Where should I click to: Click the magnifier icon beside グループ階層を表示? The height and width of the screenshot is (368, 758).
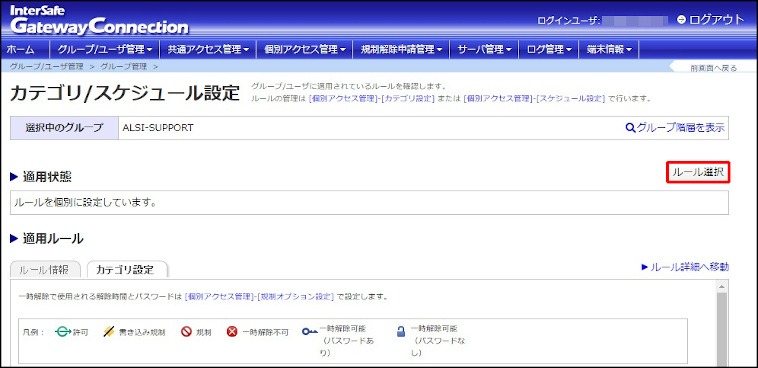coord(630,128)
